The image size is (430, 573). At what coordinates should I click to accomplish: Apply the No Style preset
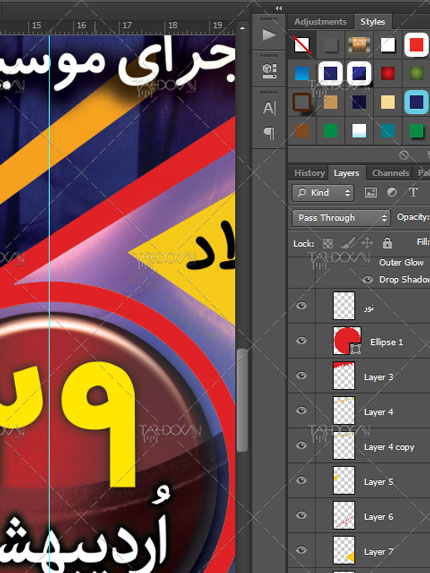pyautogui.click(x=302, y=45)
